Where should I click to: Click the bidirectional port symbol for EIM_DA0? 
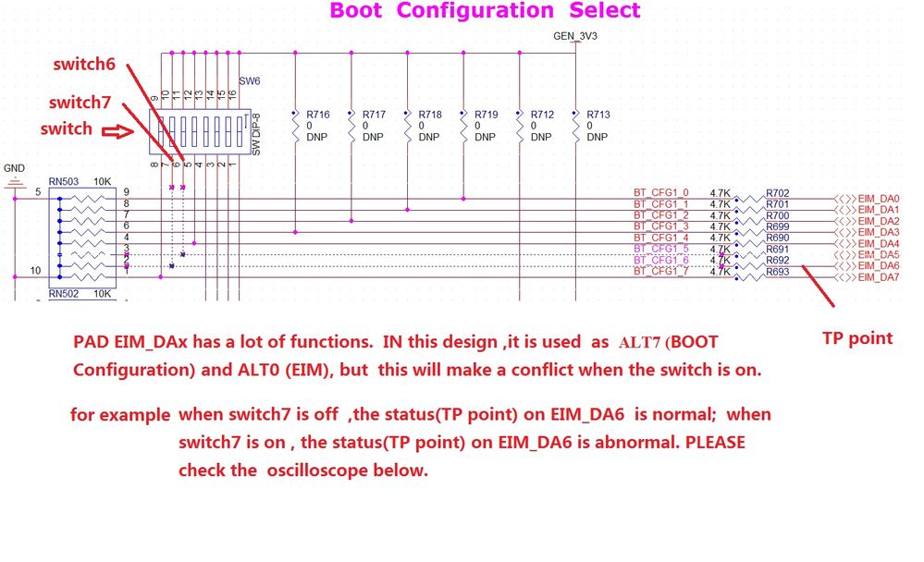coord(845,199)
